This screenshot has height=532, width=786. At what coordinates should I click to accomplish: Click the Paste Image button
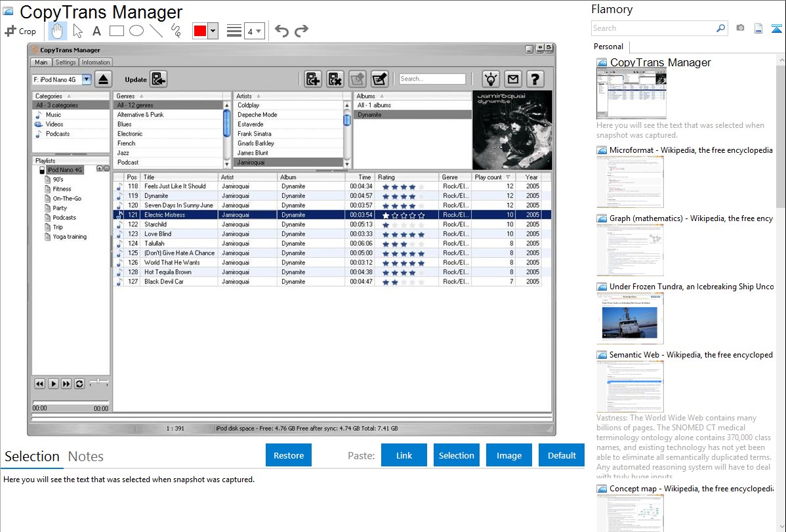pyautogui.click(x=509, y=455)
